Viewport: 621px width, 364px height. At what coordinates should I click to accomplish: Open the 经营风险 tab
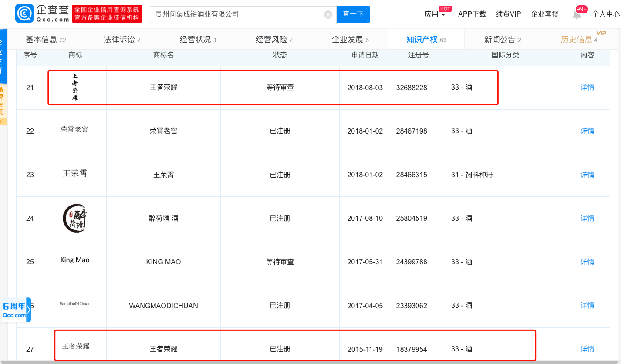[274, 40]
